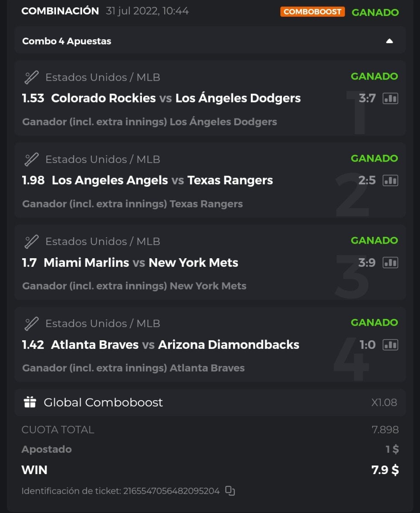Open stats icon for Rockies vs Dodgers
This screenshot has height=513, width=420.
(390, 98)
